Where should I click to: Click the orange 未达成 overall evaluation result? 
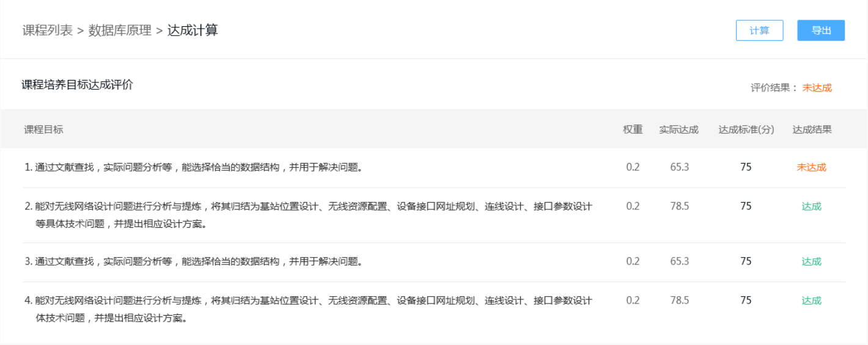[x=817, y=87]
